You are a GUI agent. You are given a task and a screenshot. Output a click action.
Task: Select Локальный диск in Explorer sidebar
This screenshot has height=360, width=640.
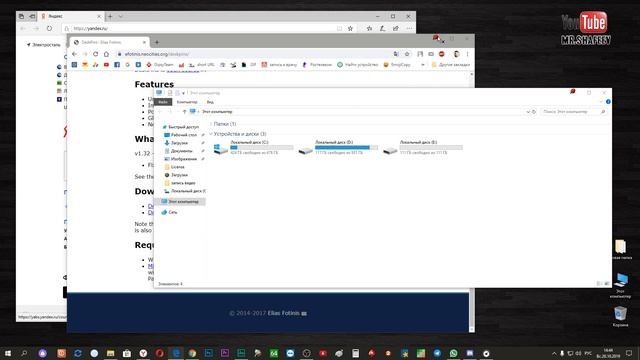pos(187,191)
